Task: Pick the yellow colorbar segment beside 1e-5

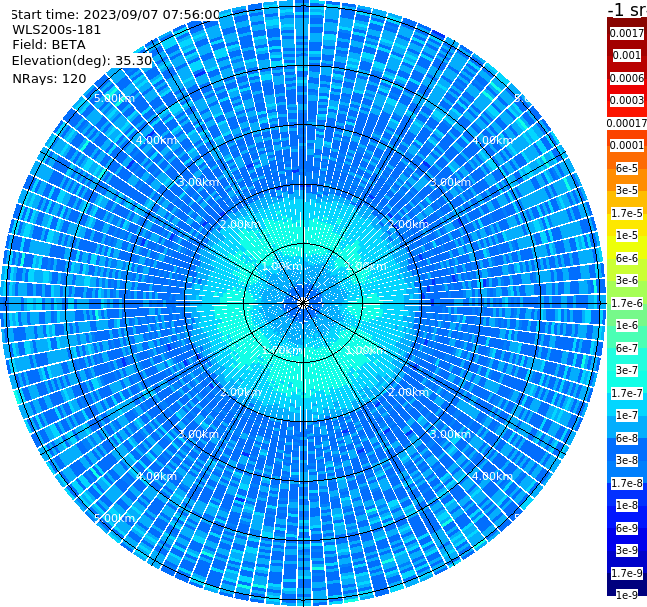Action: point(627,235)
